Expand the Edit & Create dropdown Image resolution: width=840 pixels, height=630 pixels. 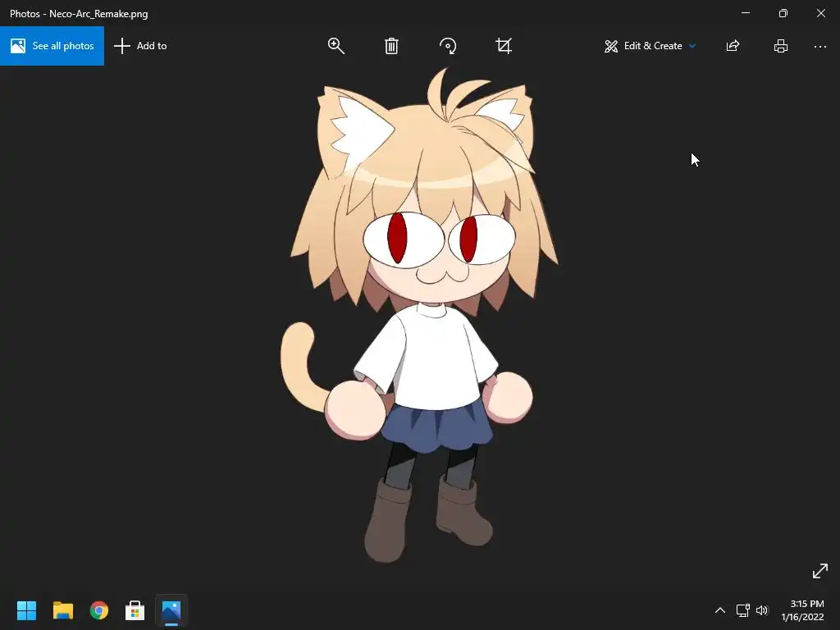point(650,46)
